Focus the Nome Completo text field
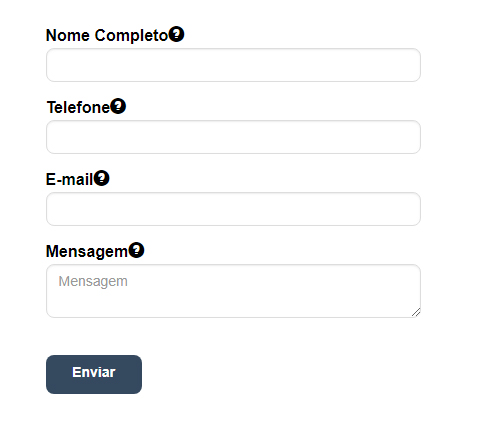 click(x=233, y=65)
